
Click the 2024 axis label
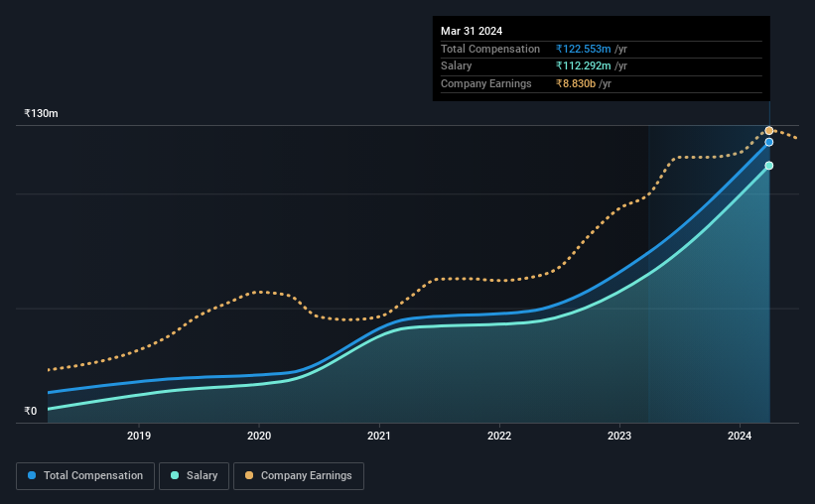pyautogui.click(x=740, y=436)
